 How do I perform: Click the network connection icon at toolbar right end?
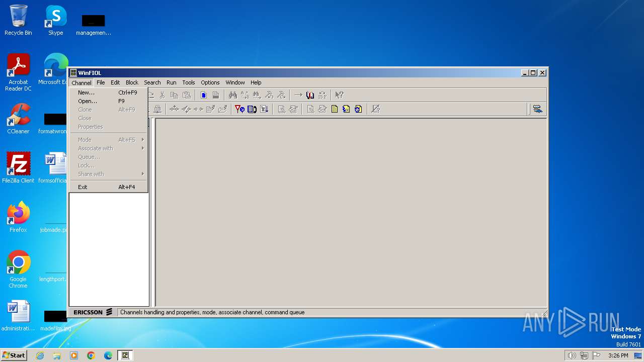[537, 109]
